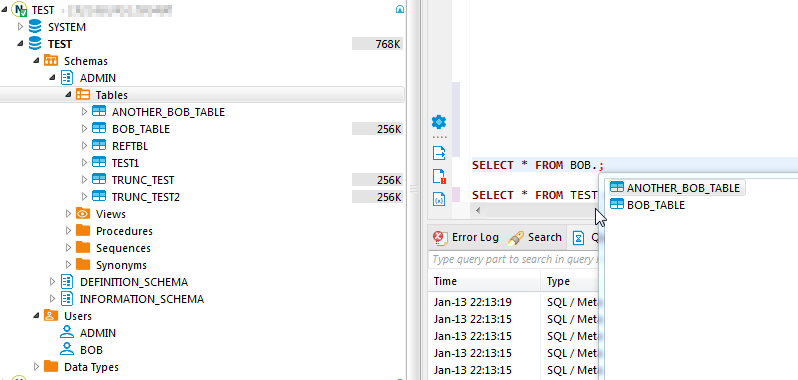Click the TEST database cylinder icon

(35, 44)
